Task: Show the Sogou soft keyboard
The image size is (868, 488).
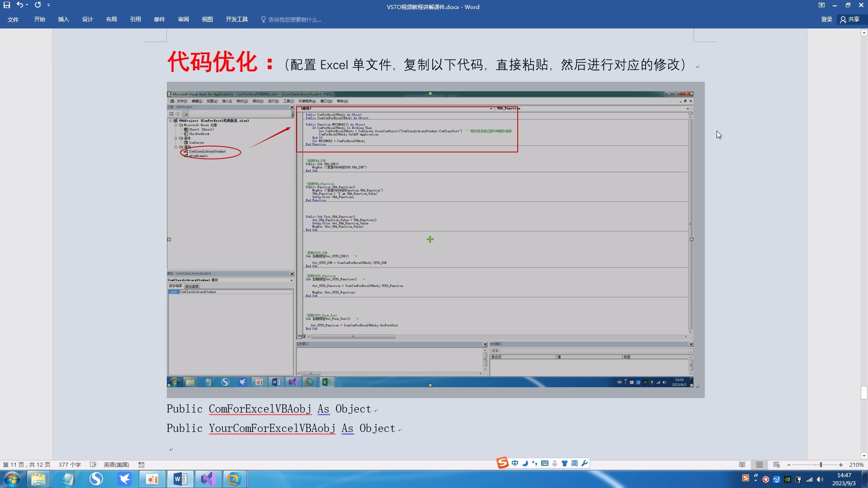Action: click(545, 463)
